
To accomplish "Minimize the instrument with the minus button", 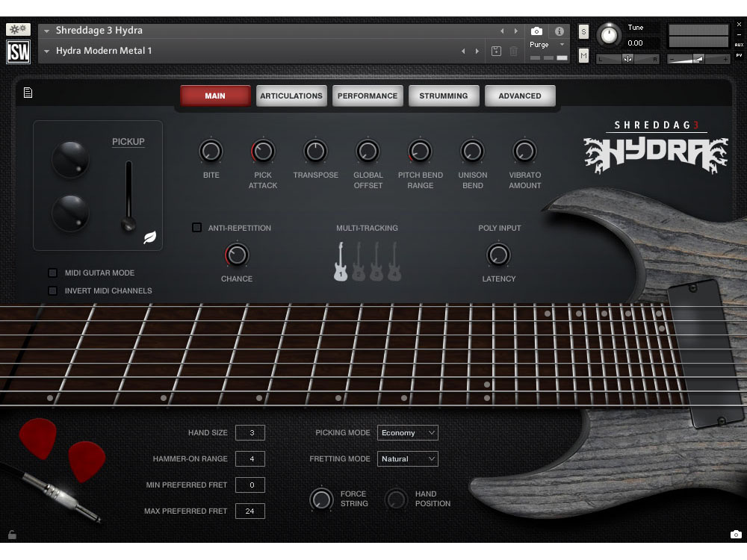I will (739, 34).
